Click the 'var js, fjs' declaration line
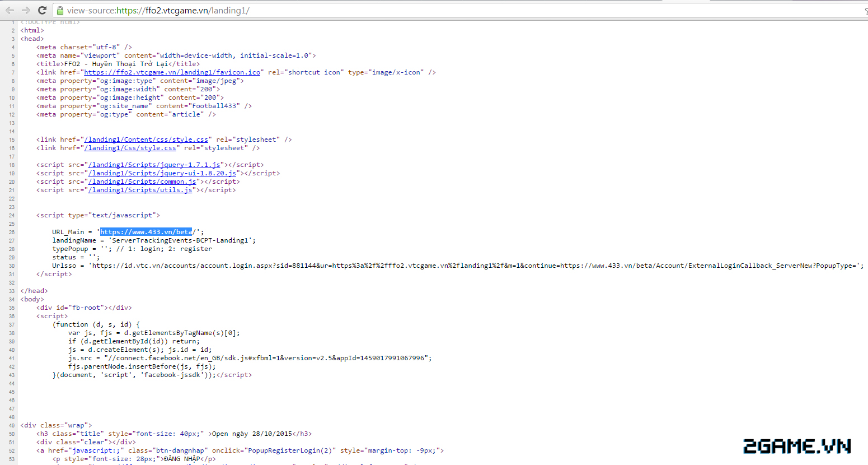Screen dimensions: 868x465 154,333
